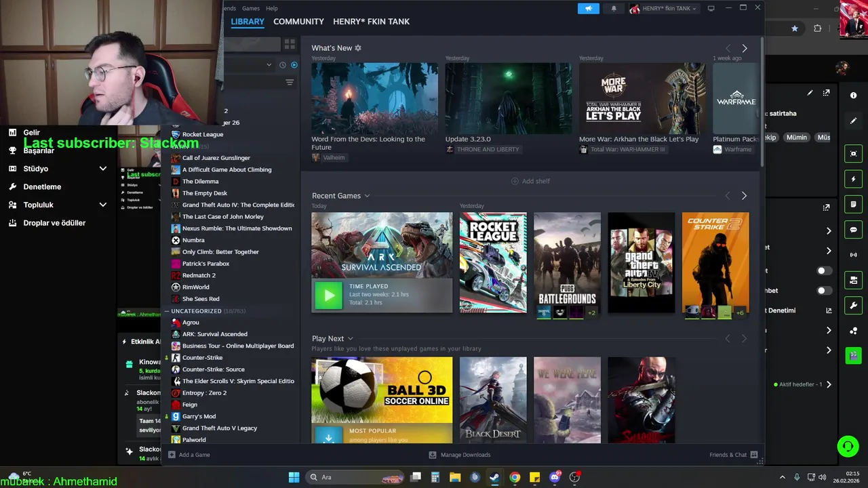The image size is (868, 488).
Task: Click next arrow in What's New
Action: [x=744, y=48]
